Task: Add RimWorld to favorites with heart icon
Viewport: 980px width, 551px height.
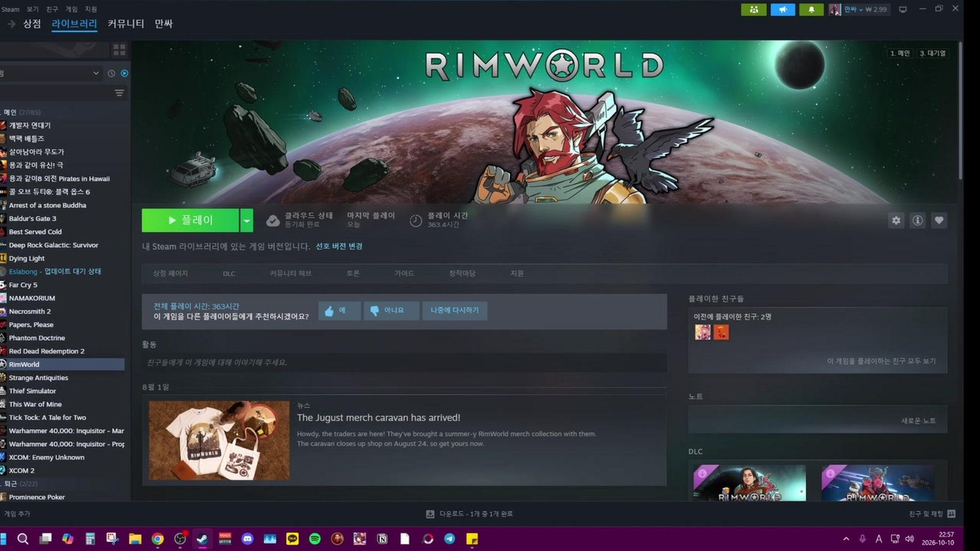Action: [939, 220]
